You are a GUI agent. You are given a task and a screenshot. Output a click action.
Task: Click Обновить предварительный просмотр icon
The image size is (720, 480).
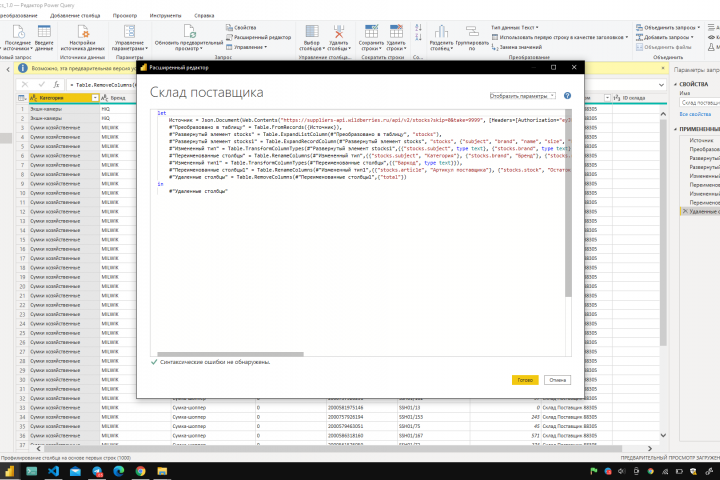click(x=189, y=32)
